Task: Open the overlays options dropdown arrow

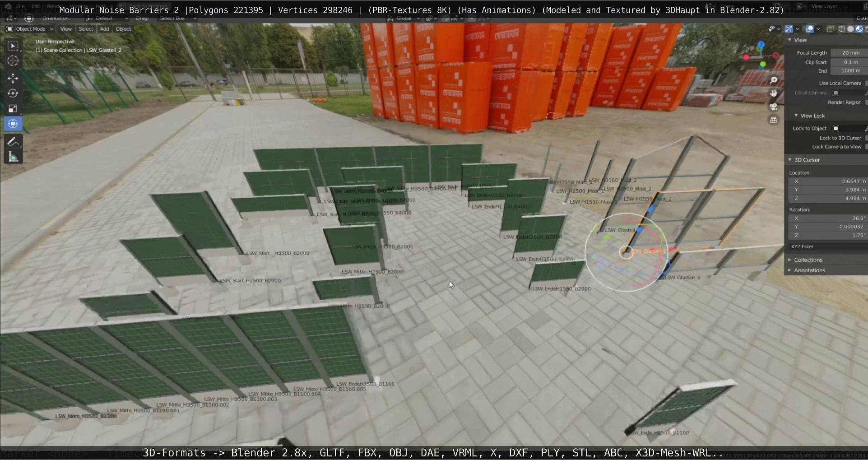Action: coord(818,29)
